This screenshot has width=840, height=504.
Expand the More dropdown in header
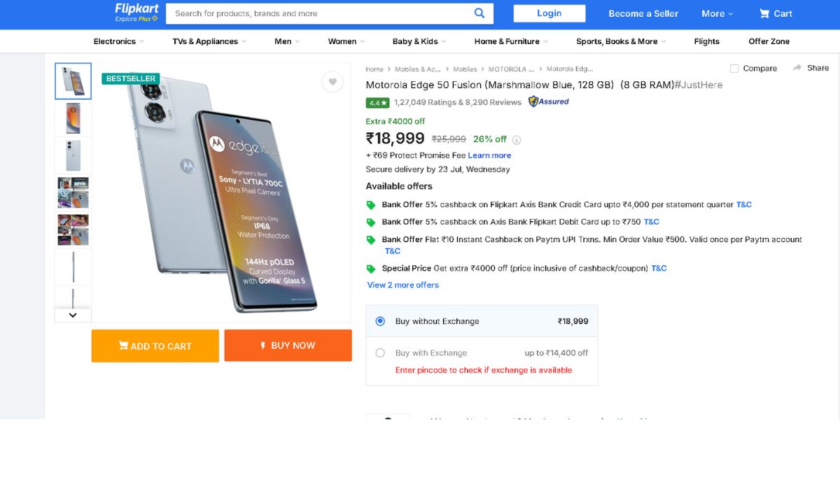point(717,13)
